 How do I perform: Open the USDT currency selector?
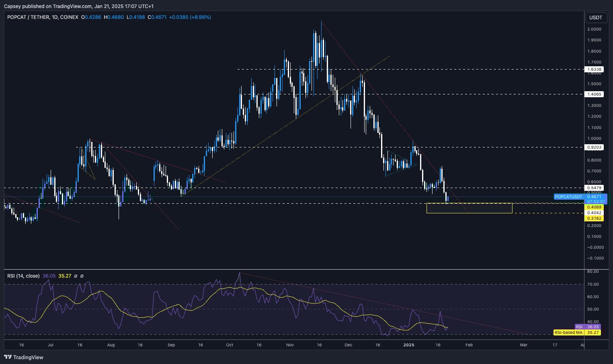click(596, 18)
